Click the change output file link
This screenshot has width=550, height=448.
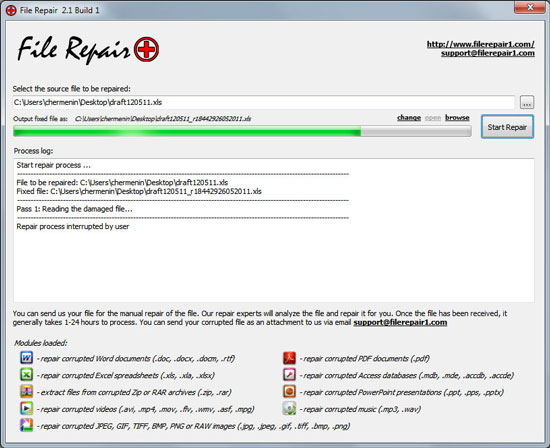(409, 118)
